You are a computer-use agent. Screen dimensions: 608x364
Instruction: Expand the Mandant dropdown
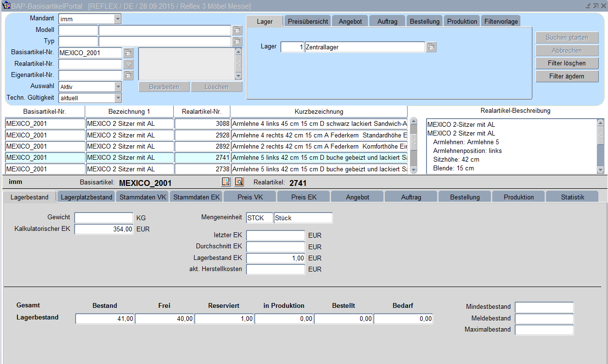pos(118,19)
